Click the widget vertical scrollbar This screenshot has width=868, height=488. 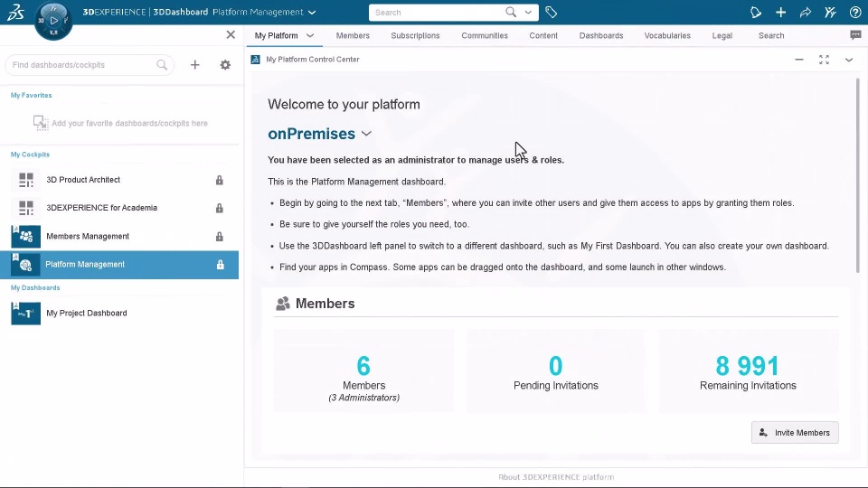point(857,174)
